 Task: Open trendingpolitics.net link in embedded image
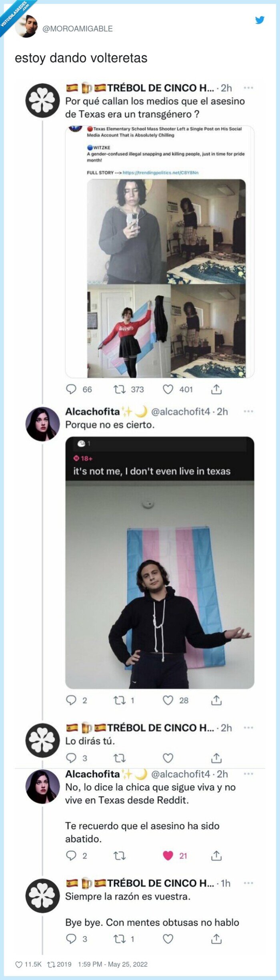click(x=160, y=173)
